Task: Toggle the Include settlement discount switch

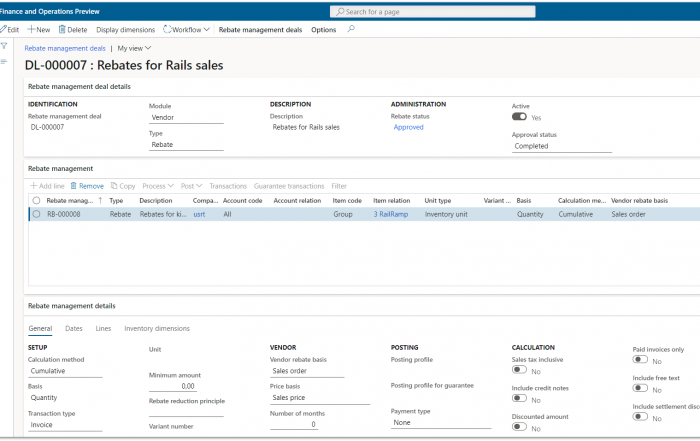Action: pyautogui.click(x=640, y=416)
